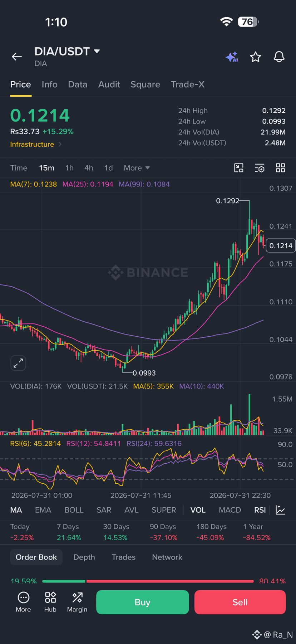Switch to the Square tab
296x644 pixels.
tap(145, 84)
